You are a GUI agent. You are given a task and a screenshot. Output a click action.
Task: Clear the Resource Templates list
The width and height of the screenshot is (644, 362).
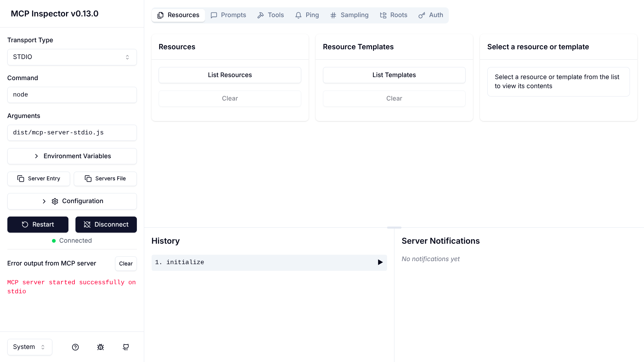(x=394, y=99)
